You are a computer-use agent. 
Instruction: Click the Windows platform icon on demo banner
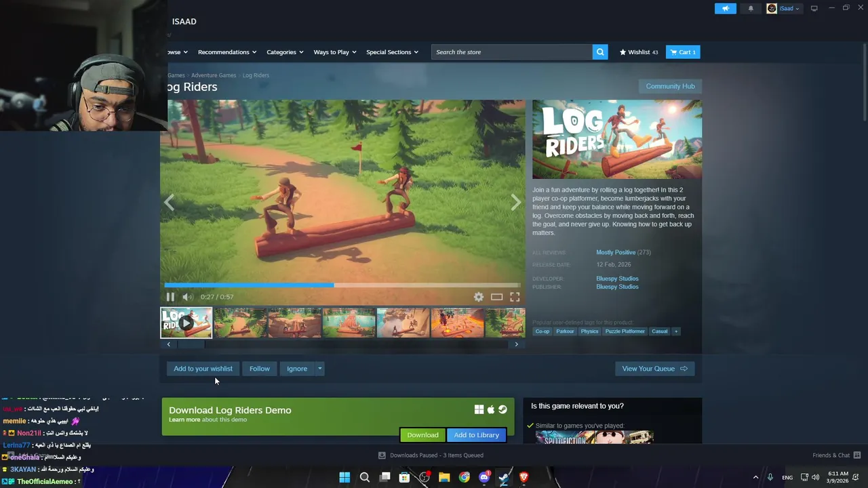[x=479, y=409]
